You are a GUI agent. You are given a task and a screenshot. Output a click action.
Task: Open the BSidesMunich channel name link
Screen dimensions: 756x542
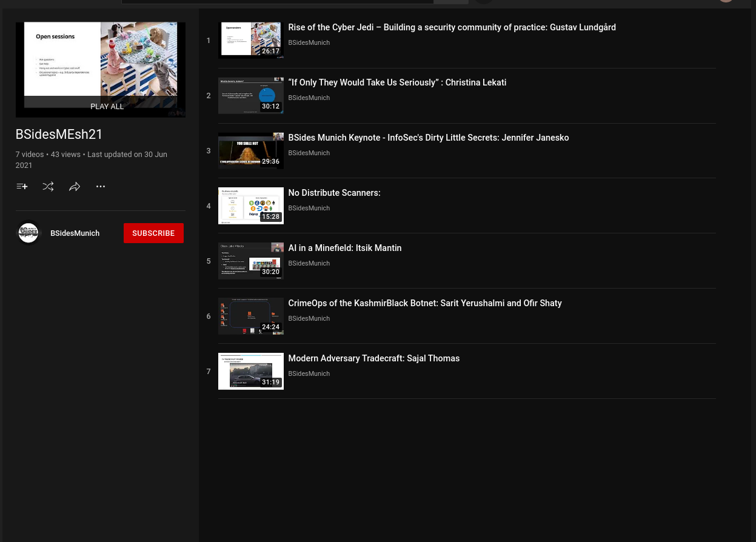(x=75, y=233)
